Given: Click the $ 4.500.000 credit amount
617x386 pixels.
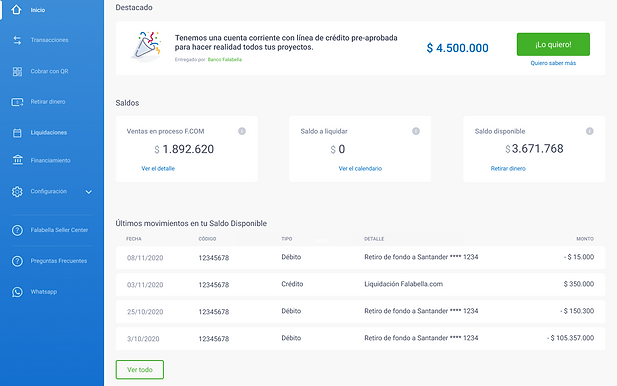Looking at the screenshot, I should [458, 48].
